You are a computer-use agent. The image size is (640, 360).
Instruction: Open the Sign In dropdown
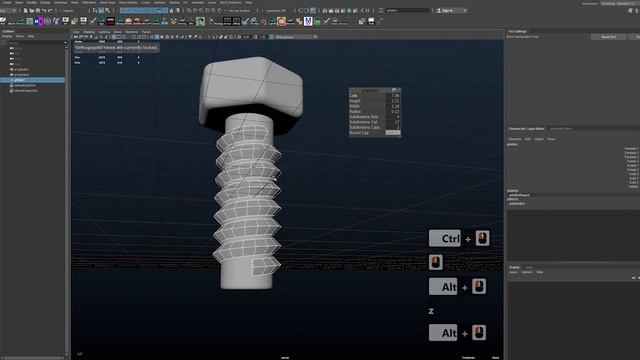pyautogui.click(x=451, y=11)
